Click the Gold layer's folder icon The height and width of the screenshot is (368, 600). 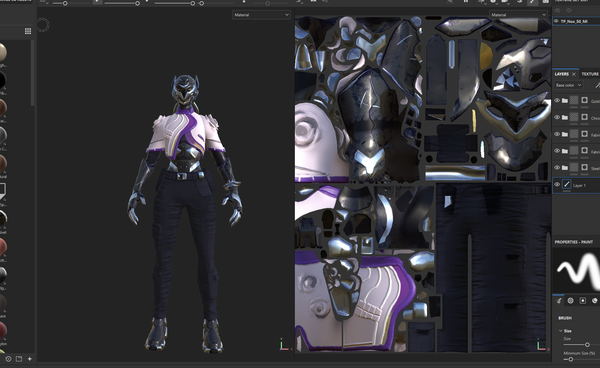tap(565, 101)
